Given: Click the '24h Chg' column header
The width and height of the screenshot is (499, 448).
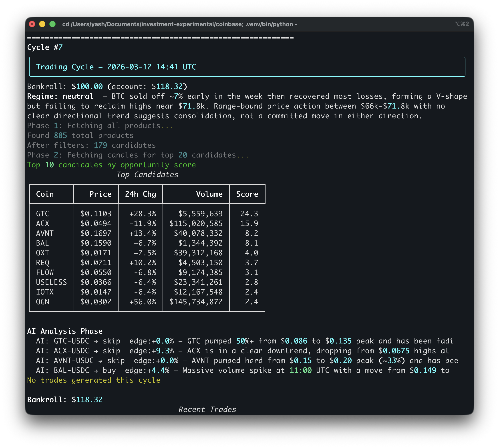Looking at the screenshot, I should pos(141,194).
